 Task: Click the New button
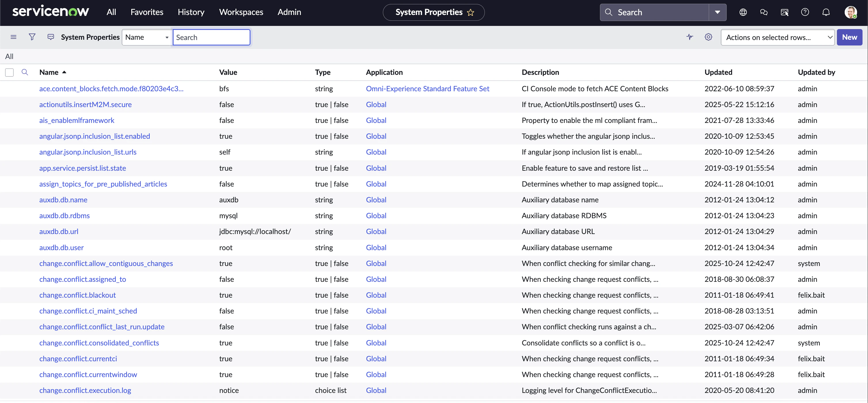pos(849,37)
